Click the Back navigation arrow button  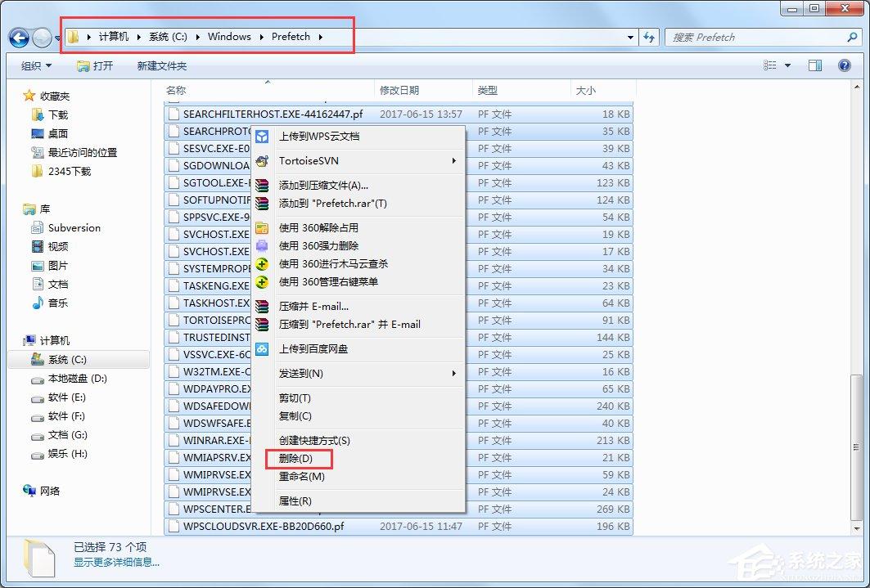coord(20,38)
